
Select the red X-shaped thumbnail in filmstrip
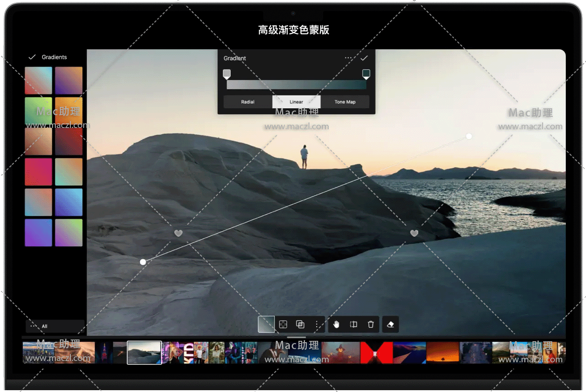click(377, 352)
